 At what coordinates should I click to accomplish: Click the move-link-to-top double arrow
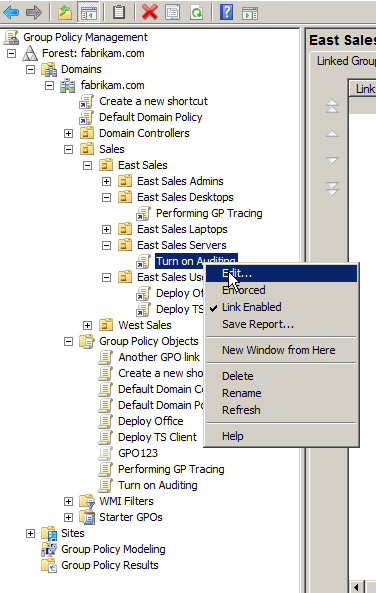[332, 106]
